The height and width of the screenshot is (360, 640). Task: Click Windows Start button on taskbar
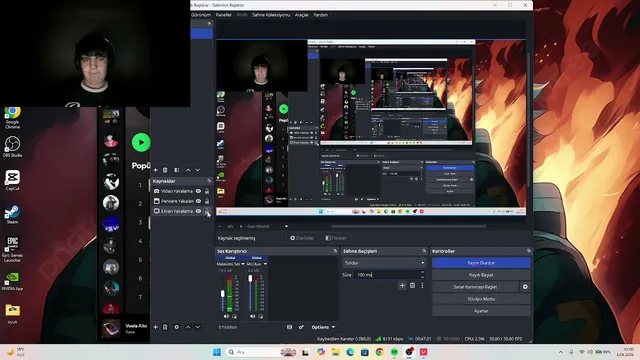tap(217, 352)
